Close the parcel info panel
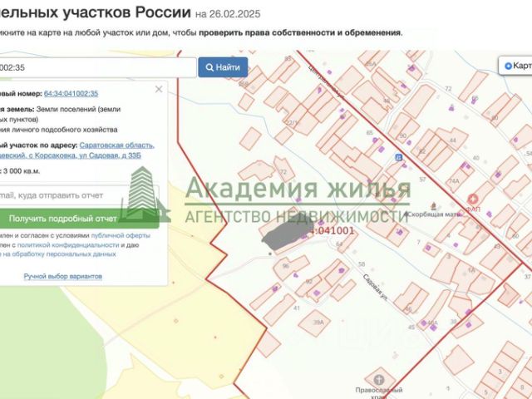Screen dimensions: 532x399 (159, 89)
